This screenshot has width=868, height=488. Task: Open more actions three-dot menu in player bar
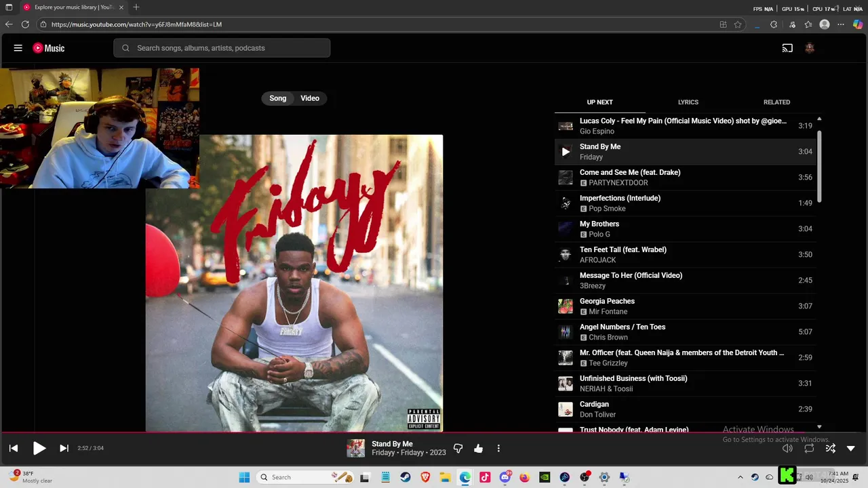pos(498,448)
